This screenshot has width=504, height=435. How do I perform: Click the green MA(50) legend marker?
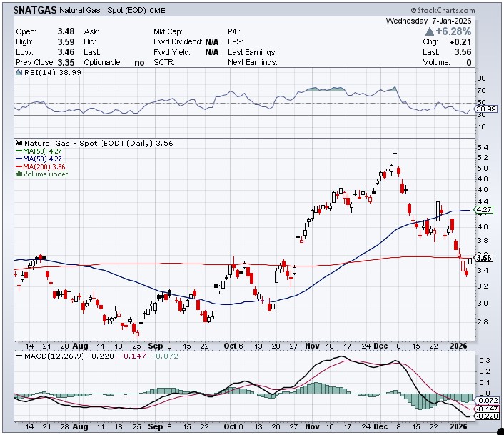point(19,151)
